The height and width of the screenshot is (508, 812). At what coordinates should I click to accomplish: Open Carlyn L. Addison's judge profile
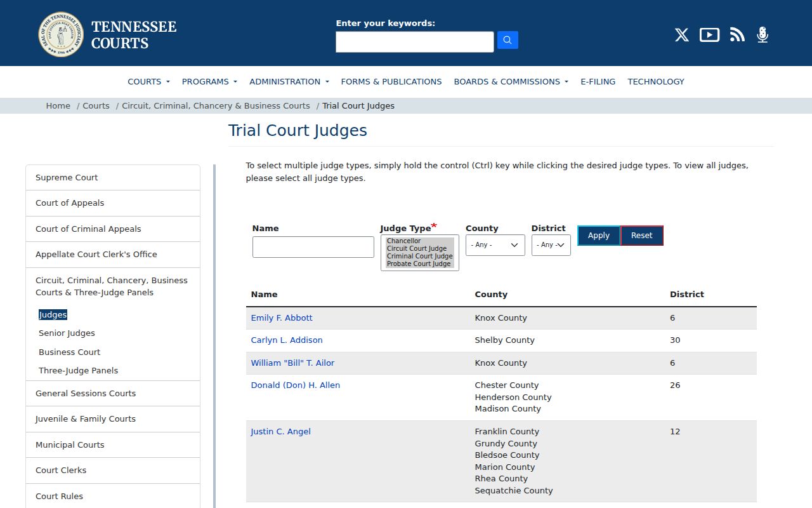pyautogui.click(x=287, y=340)
